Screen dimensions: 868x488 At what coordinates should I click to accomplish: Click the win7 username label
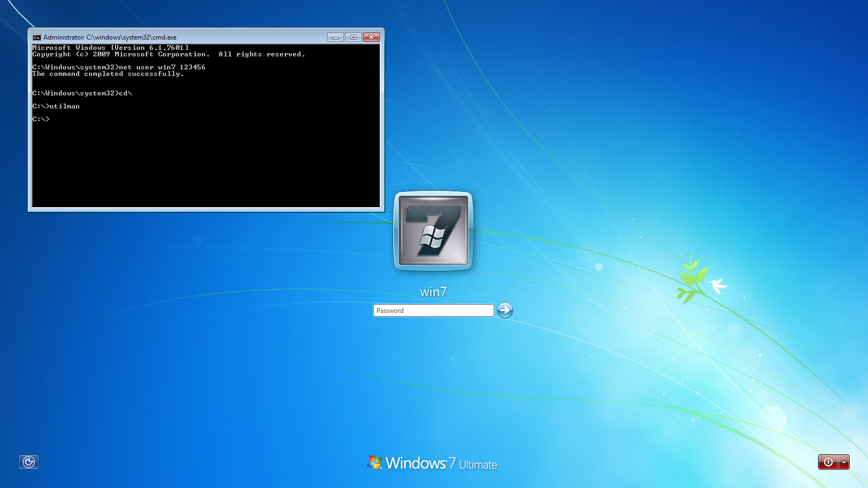(x=433, y=292)
